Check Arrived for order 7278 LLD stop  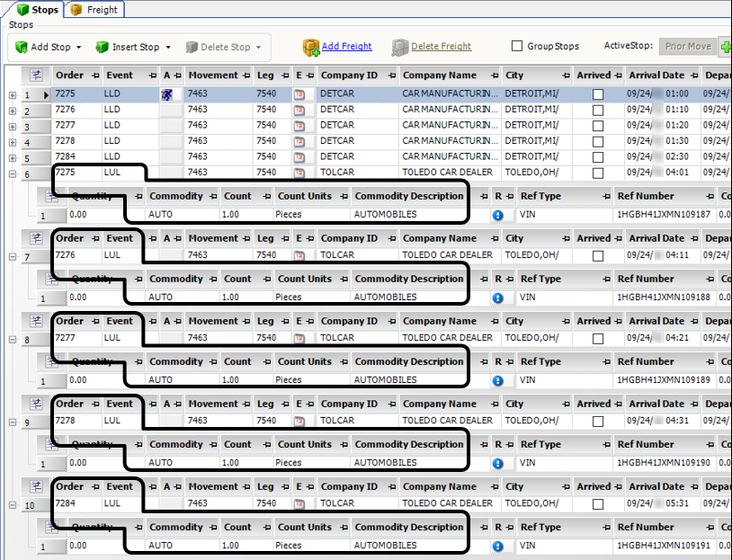coord(597,142)
